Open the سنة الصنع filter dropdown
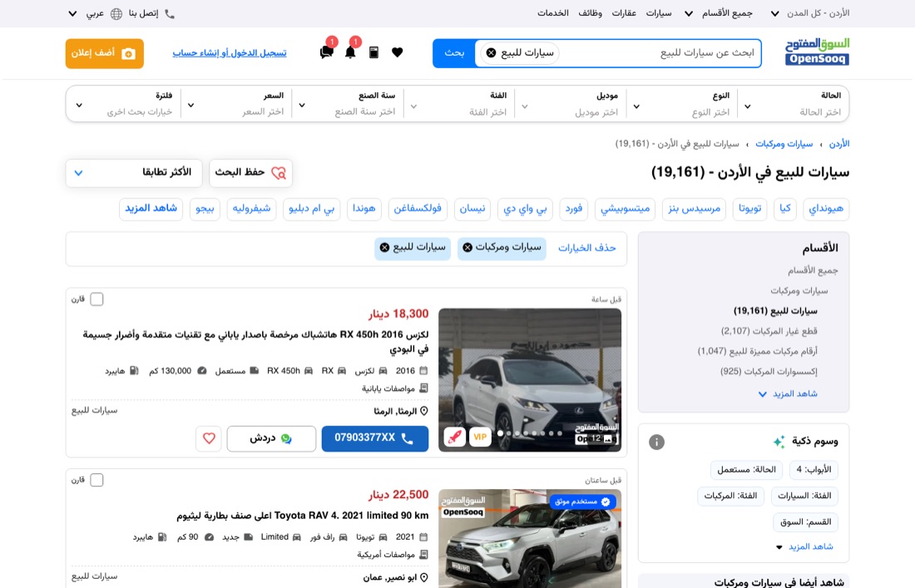915x588 pixels. click(348, 105)
